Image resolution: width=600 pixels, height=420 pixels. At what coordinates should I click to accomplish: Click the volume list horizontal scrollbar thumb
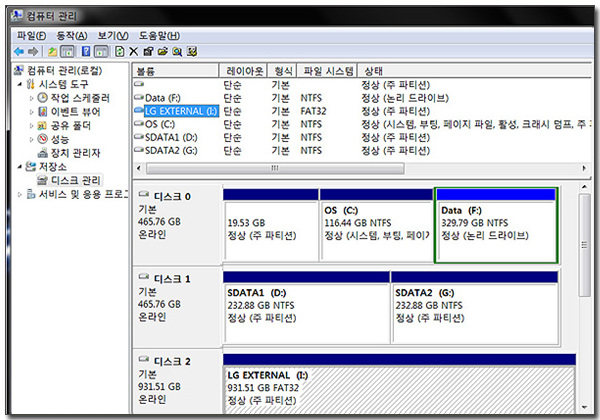pos(275,168)
